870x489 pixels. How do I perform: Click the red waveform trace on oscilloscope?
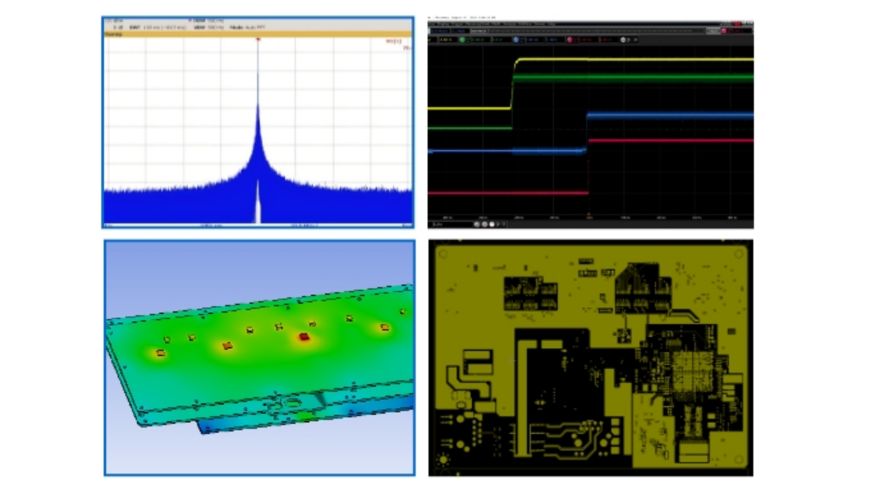click(x=670, y=140)
